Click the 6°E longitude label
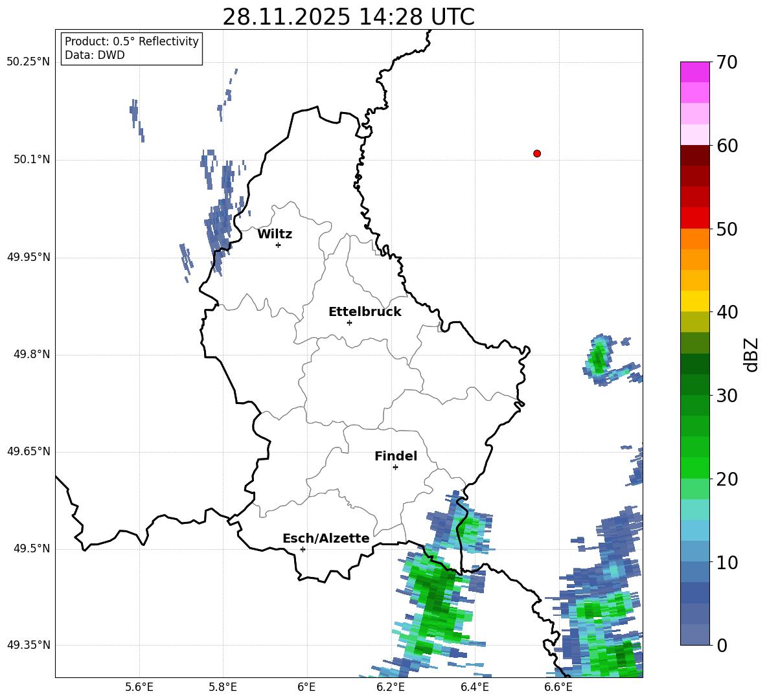The width and height of the screenshot is (767, 700). [306, 687]
